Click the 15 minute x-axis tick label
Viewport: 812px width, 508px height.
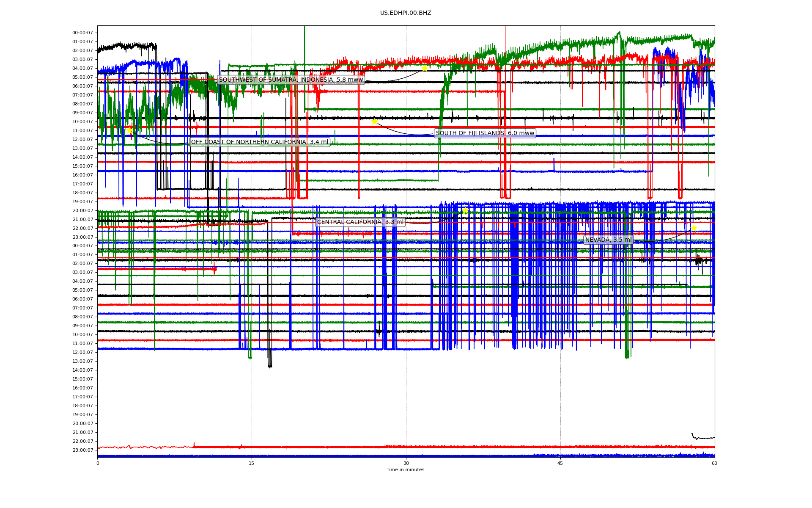coord(252,463)
